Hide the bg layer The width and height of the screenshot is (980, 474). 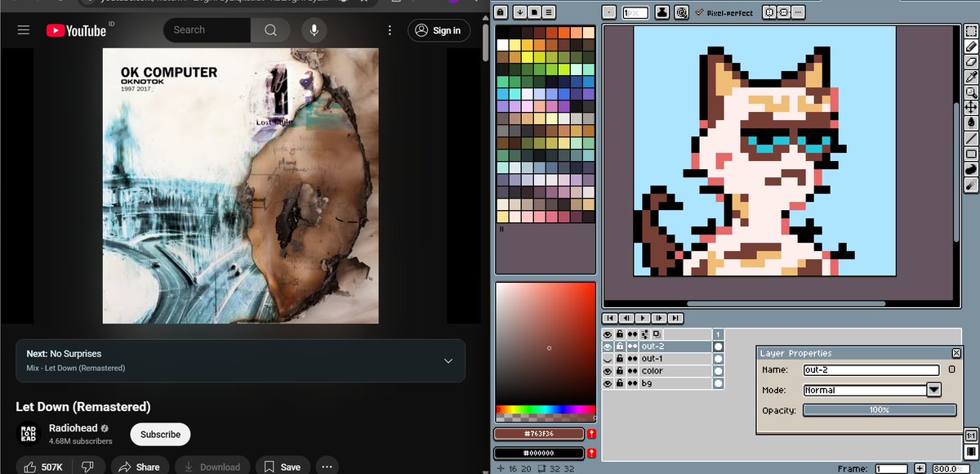pos(608,383)
